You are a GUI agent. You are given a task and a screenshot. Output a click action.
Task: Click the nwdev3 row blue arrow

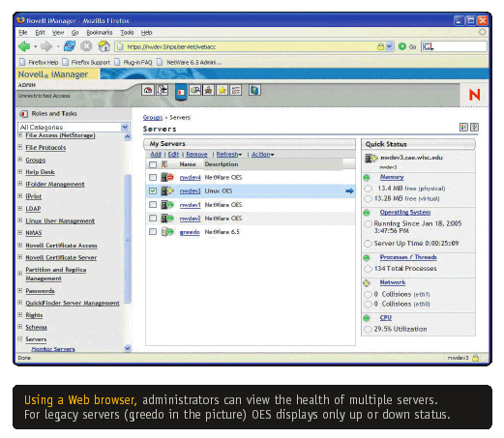(x=349, y=191)
